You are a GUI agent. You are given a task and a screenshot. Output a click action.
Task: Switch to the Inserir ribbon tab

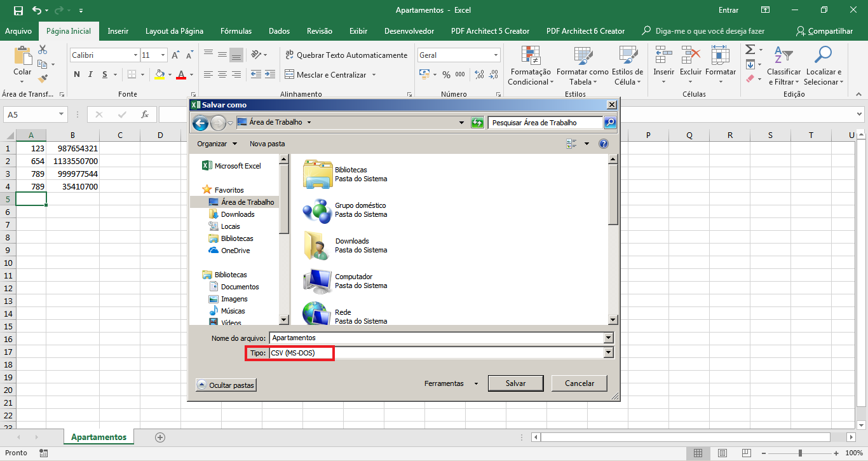118,31
